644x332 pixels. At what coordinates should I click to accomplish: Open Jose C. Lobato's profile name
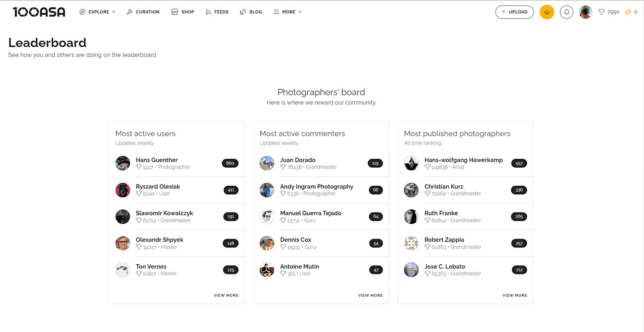click(x=445, y=266)
